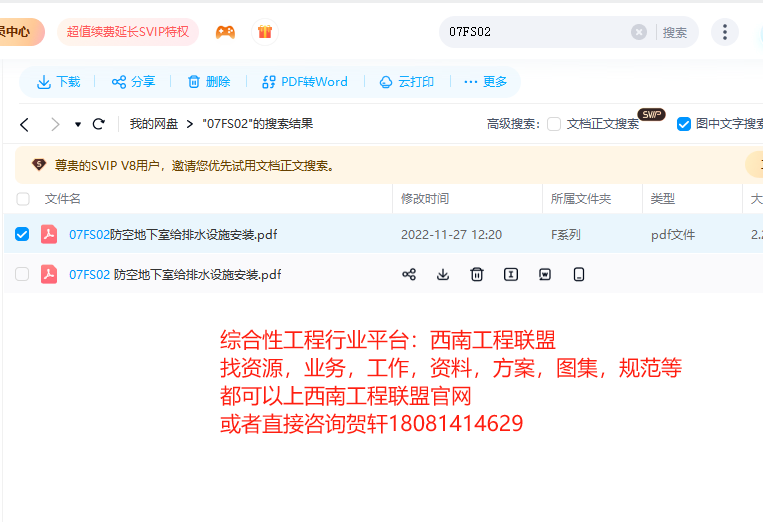
Task: Click the share icon in the second file row
Action: [409, 274]
